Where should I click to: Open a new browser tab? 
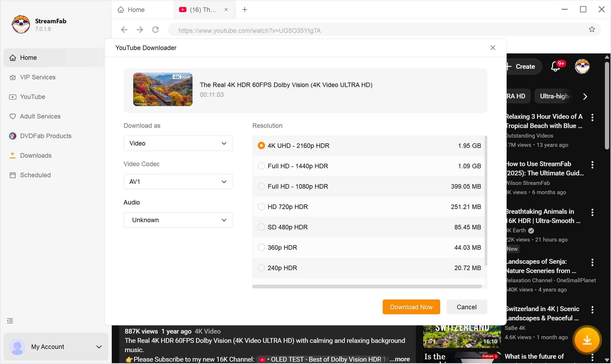pyautogui.click(x=244, y=10)
